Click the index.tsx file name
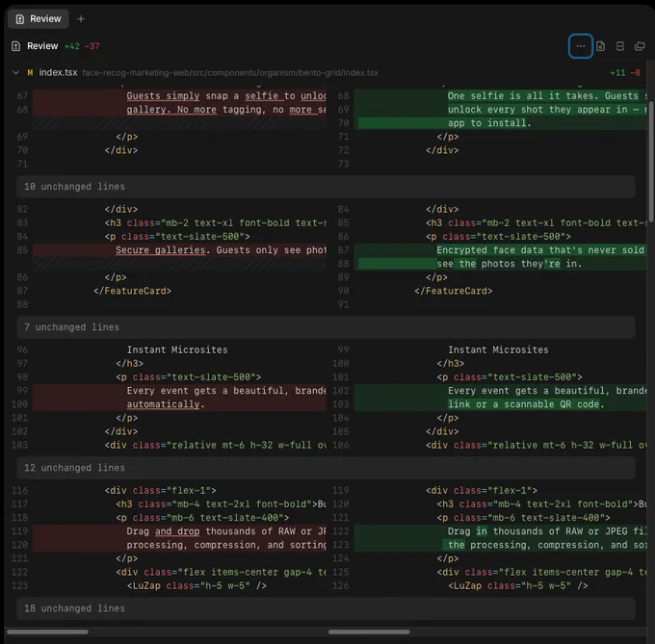The height and width of the screenshot is (644, 655). click(x=58, y=72)
